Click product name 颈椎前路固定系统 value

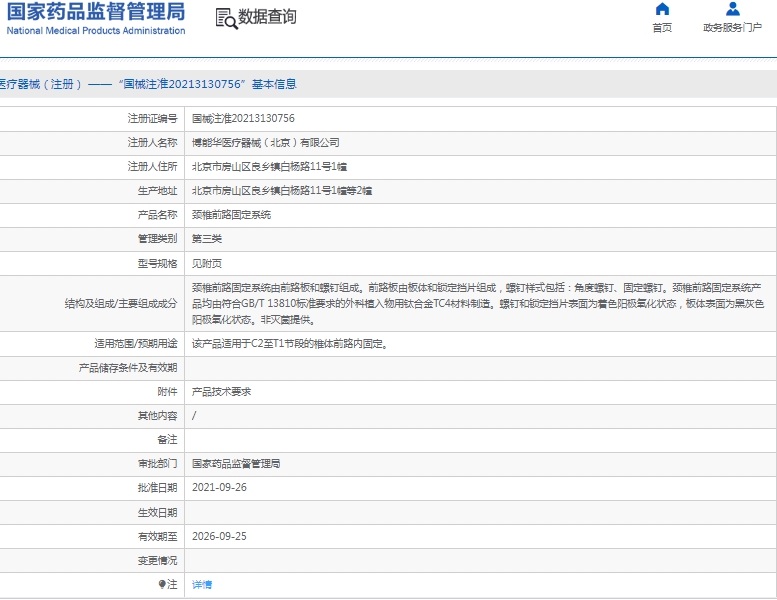[231, 215]
